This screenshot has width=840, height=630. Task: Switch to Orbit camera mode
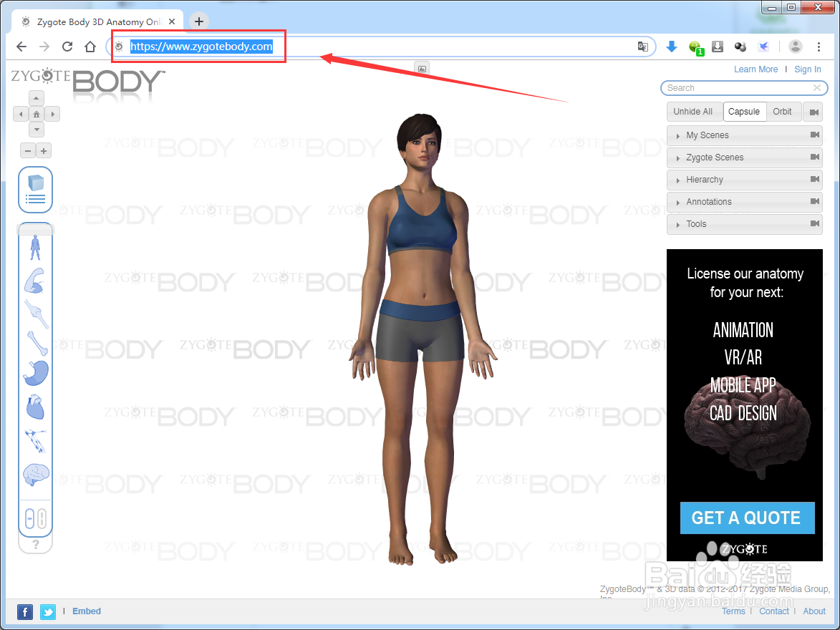pos(782,112)
